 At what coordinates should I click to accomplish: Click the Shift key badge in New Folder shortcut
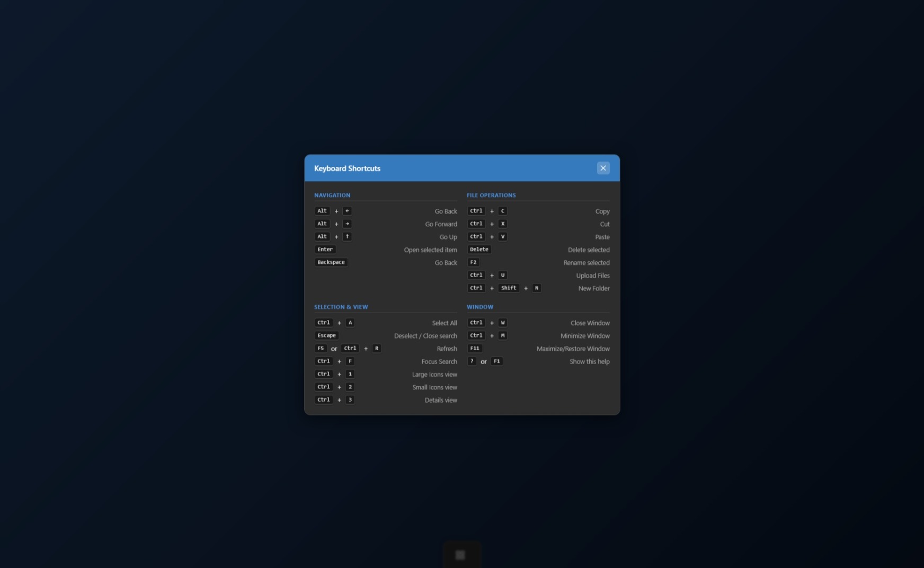coord(509,288)
